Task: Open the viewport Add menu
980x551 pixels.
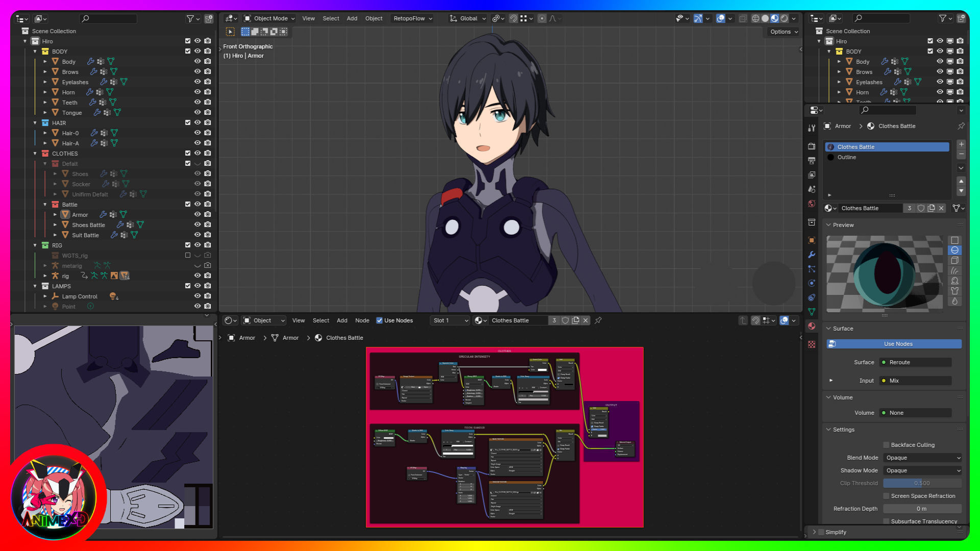Action: [352, 18]
